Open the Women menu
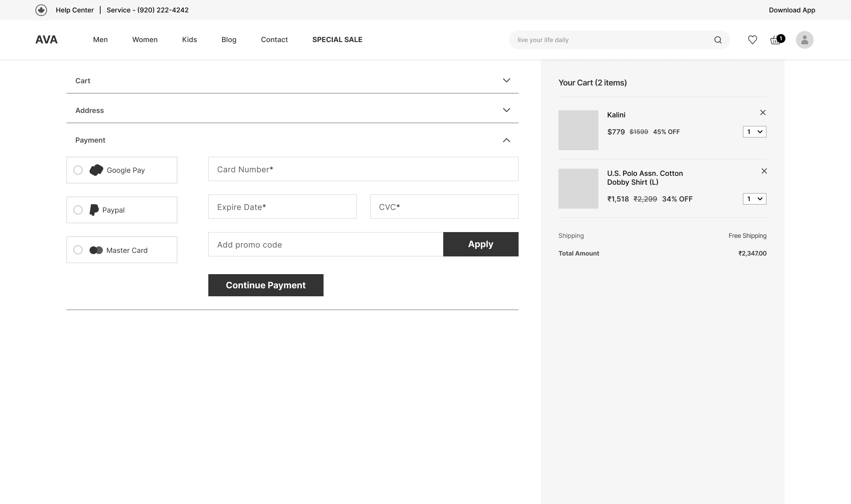 145,39
